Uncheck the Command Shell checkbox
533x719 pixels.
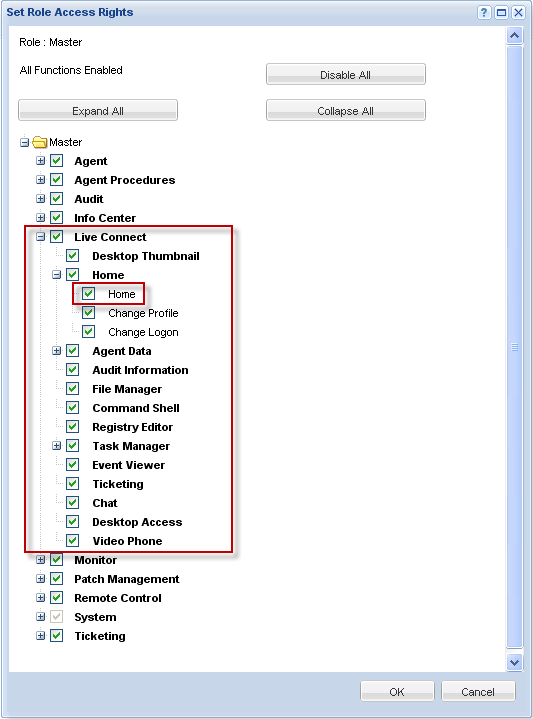click(x=72, y=408)
